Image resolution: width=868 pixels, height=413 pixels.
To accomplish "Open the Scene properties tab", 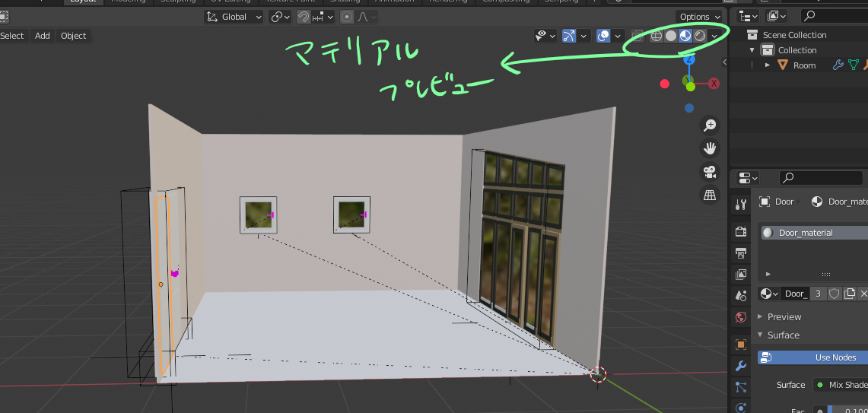I will click(x=741, y=295).
